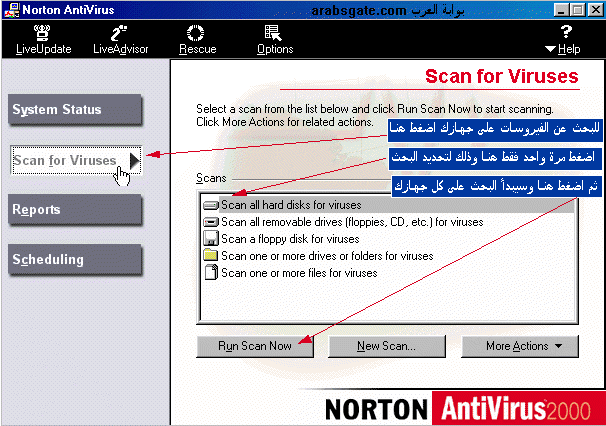Choose Scan one or more drives or folders
606x426 pixels.
(x=318, y=256)
